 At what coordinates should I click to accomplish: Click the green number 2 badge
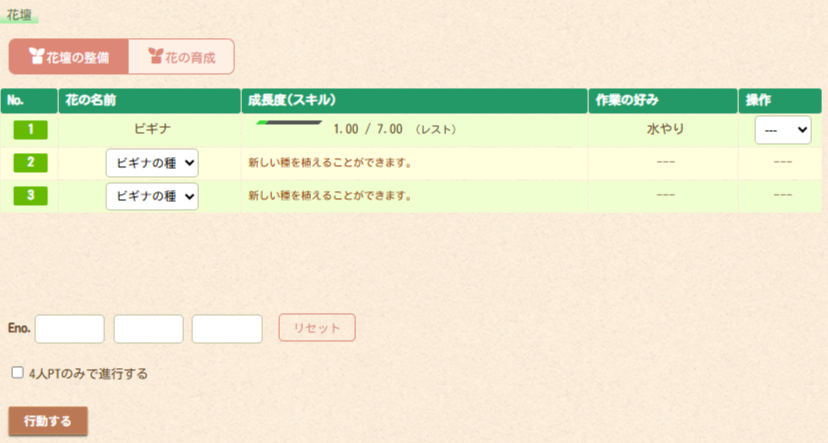click(x=30, y=162)
